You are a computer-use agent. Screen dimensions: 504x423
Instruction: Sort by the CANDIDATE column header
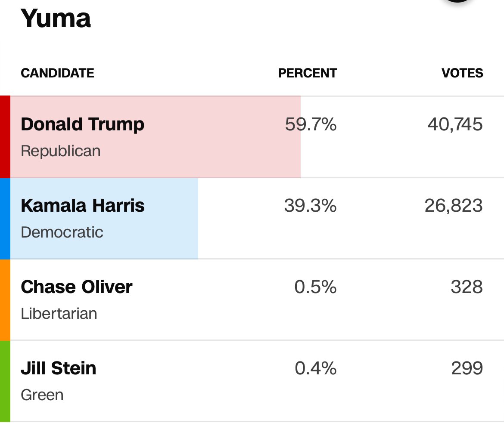tap(57, 73)
